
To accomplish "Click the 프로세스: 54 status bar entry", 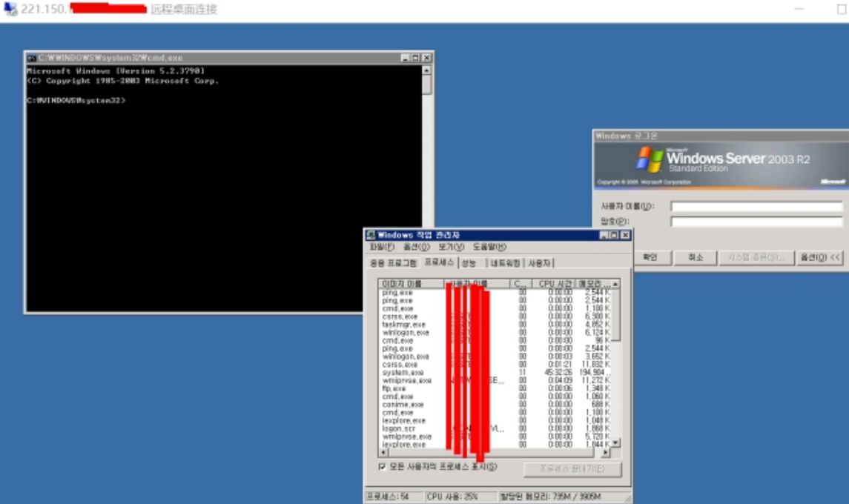I will point(394,497).
